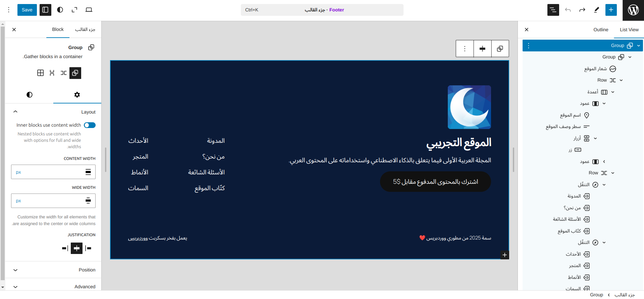Set justification to center

76,248
